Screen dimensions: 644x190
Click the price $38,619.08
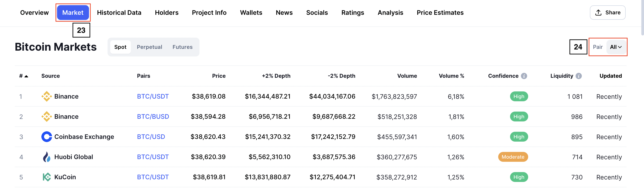[x=208, y=96]
